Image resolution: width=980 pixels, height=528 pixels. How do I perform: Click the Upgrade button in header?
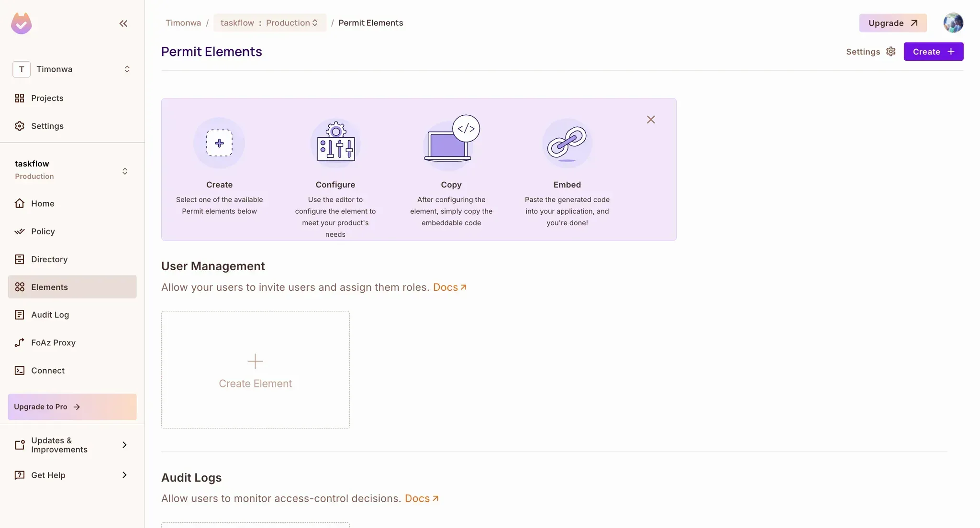pos(892,23)
